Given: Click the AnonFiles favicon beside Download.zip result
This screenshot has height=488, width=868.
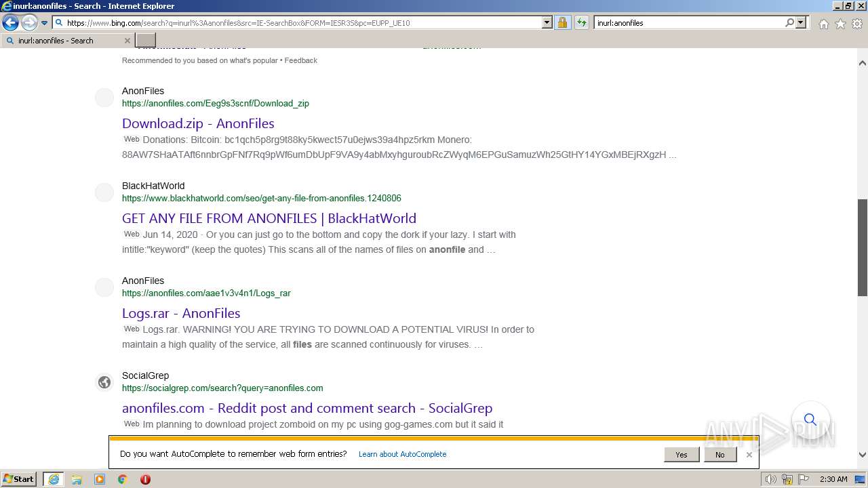Looking at the screenshot, I should coord(104,98).
